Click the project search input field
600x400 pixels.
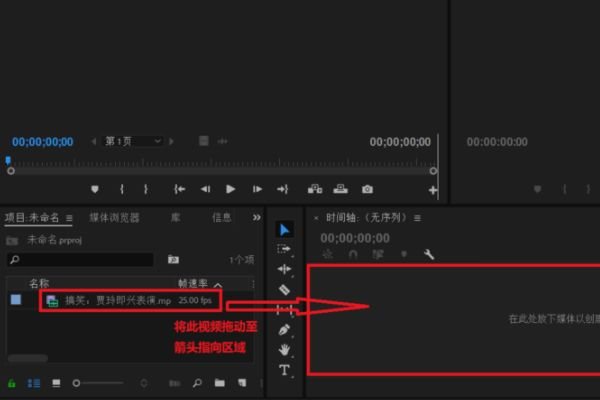pos(80,260)
